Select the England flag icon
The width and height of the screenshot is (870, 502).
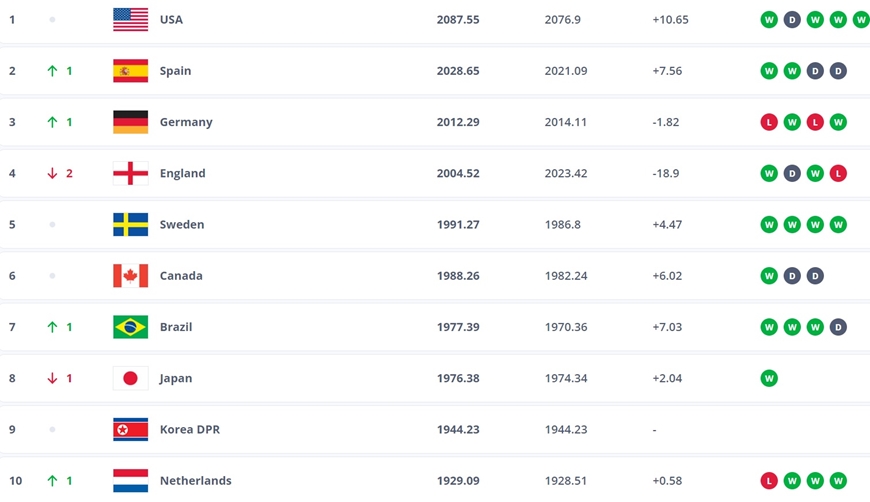click(130, 173)
